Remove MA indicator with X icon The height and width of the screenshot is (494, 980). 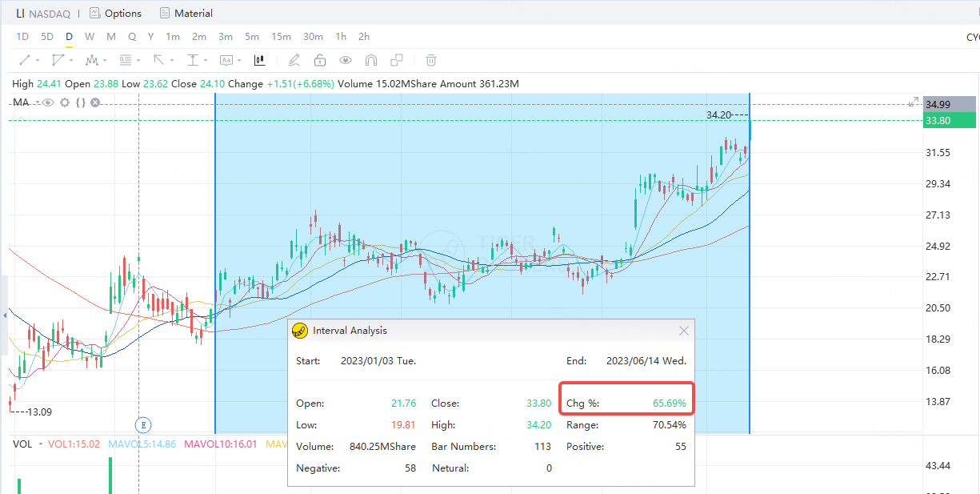click(x=95, y=102)
